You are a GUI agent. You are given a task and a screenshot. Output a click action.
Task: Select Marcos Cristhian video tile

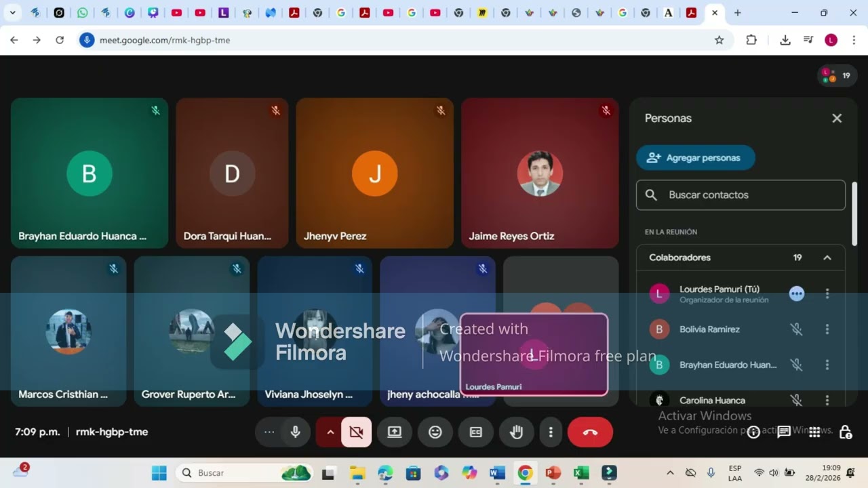click(x=68, y=331)
